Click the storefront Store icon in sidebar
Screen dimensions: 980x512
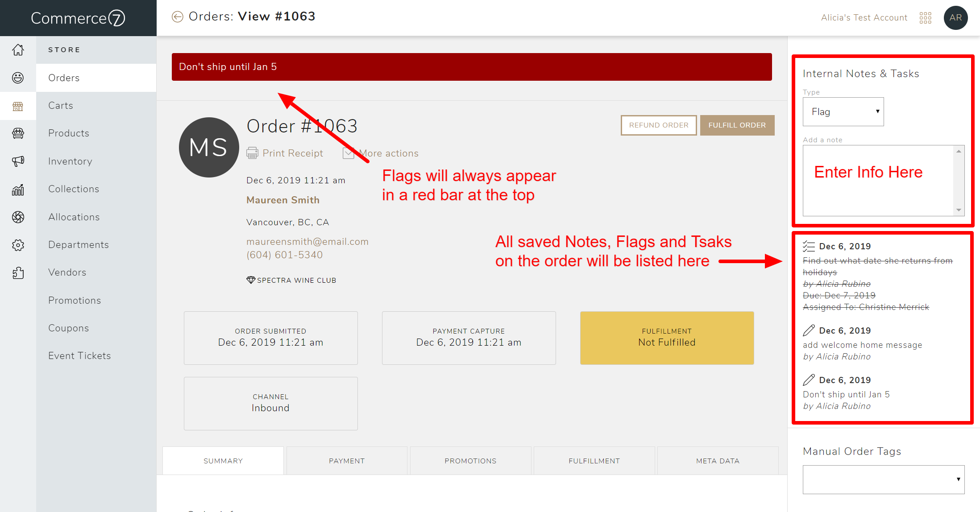tap(18, 106)
